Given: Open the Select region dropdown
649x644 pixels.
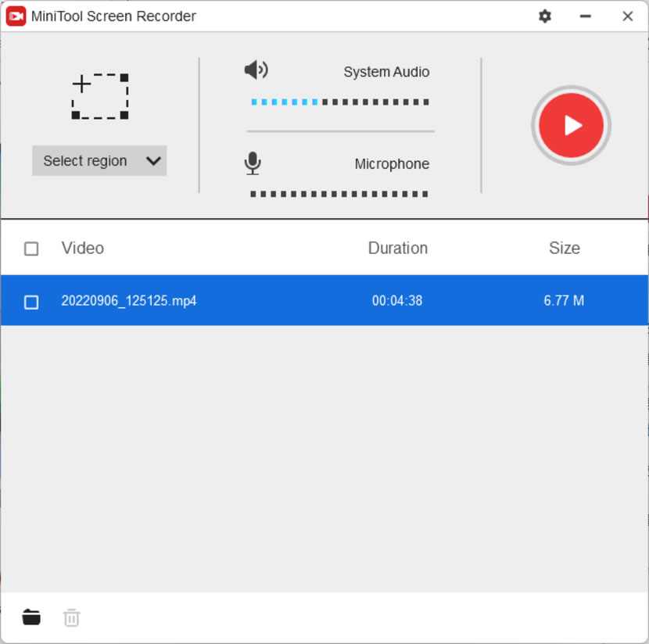Looking at the screenshot, I should pos(99,160).
